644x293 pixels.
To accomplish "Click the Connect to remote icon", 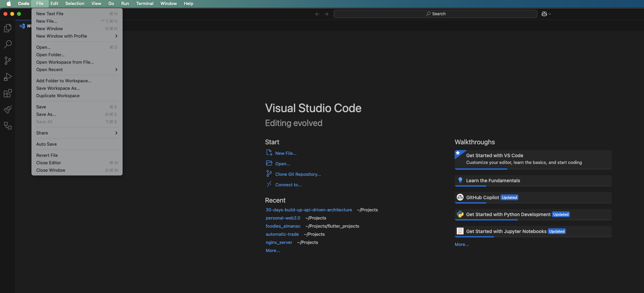I will point(269,184).
